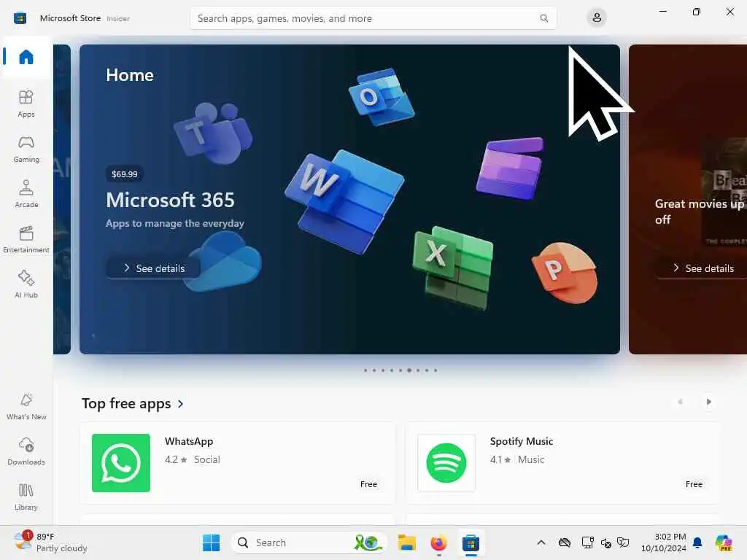This screenshot has width=747, height=560.
Task: Select the active carousel page dot
Action: [x=409, y=370]
